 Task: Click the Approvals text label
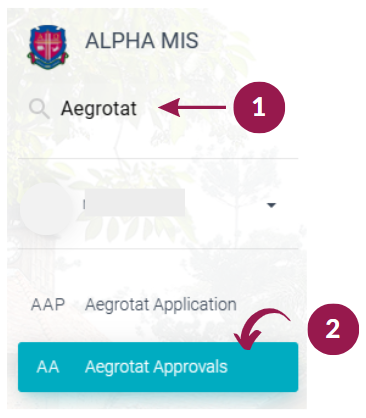point(191,367)
